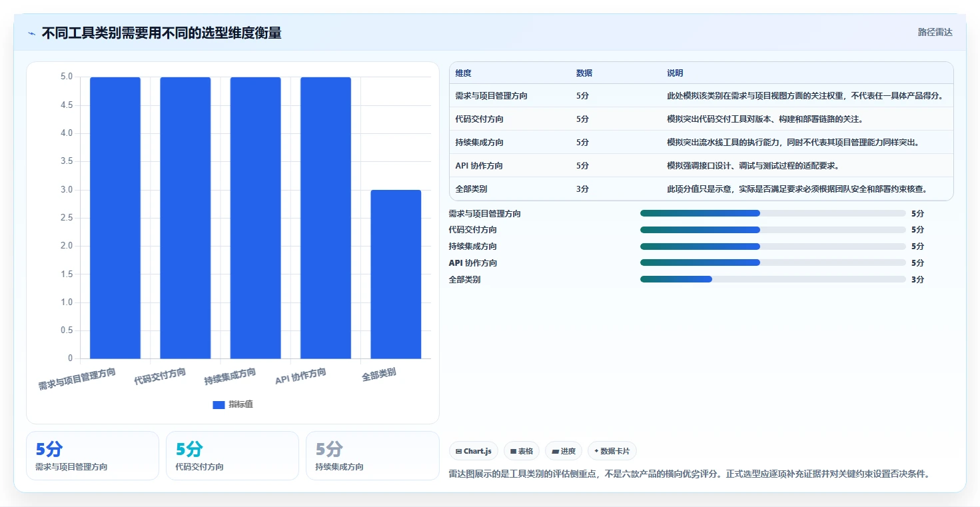Click the 表格 chip icon
Screen dimensions: 980x507
point(513,452)
